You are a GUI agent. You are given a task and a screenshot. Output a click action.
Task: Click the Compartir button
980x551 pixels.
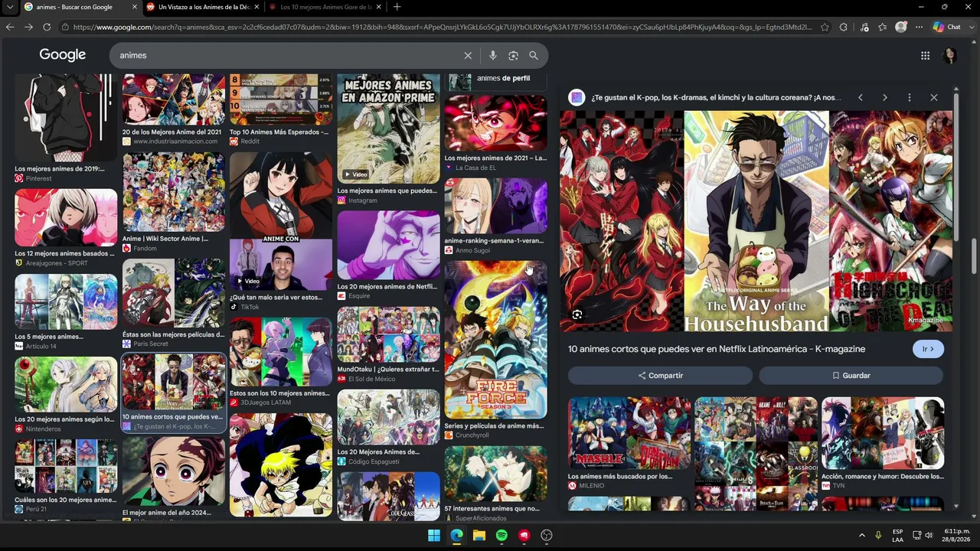[660, 376]
